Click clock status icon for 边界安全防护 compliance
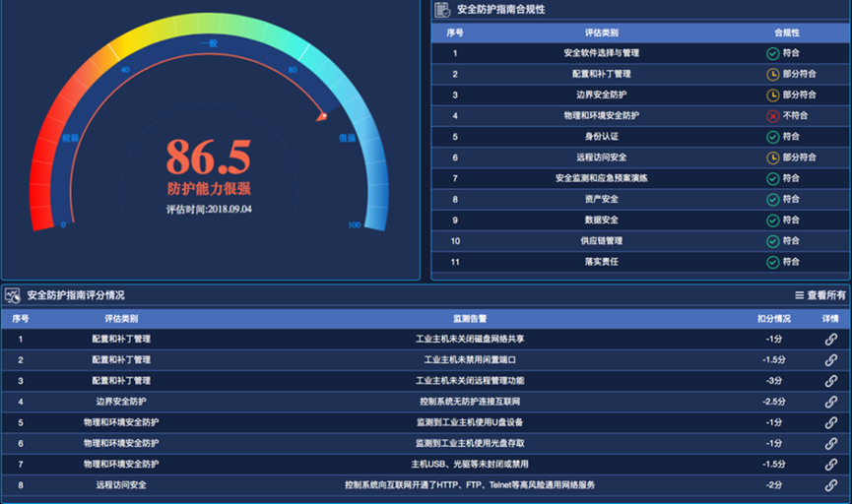852x504 pixels. 772,95
